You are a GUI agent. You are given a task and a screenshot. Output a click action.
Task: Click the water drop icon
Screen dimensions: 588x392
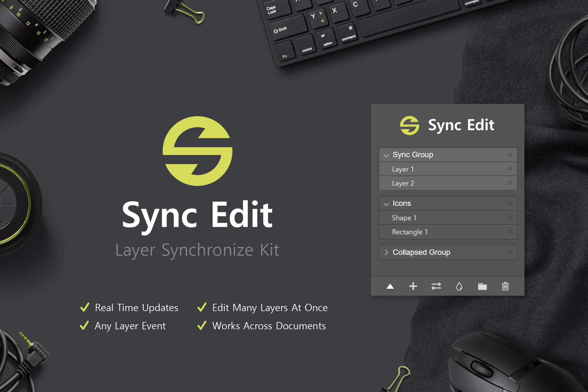coord(459,286)
